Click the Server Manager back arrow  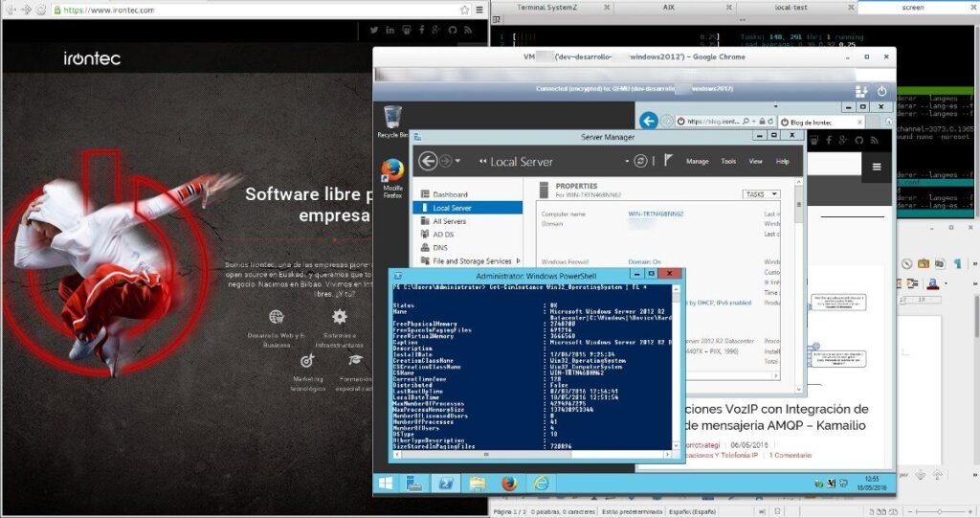(x=429, y=161)
